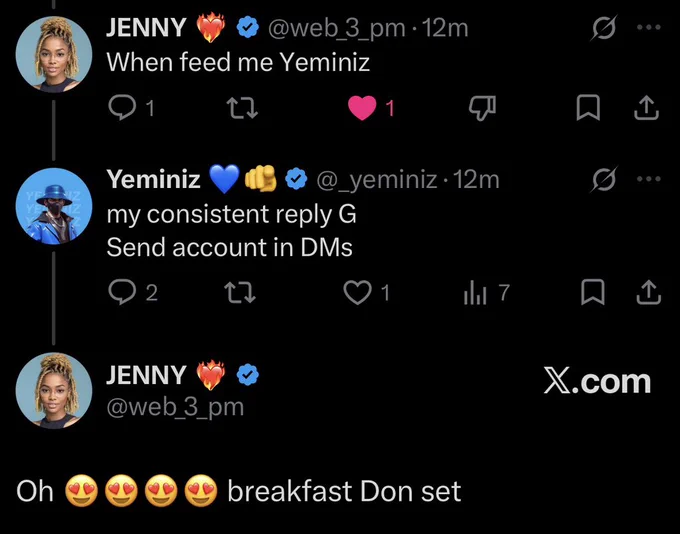Open the three-dot menu on JENNY's post
Viewport: 680px width, 534px height.
pyautogui.click(x=649, y=27)
